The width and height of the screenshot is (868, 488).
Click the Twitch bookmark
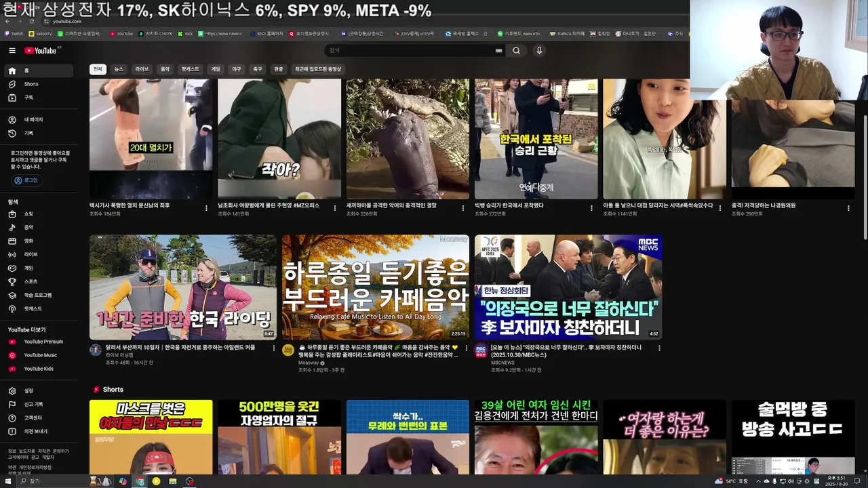[x=14, y=33]
